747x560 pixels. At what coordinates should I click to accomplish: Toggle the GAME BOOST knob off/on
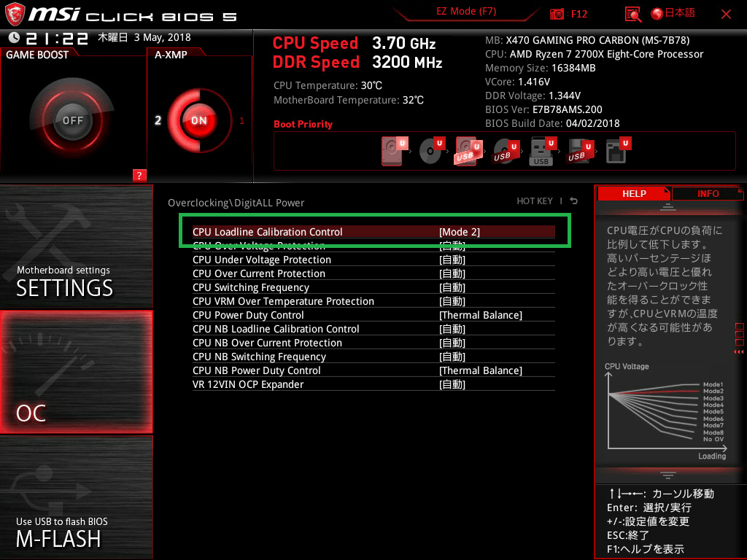point(72,120)
